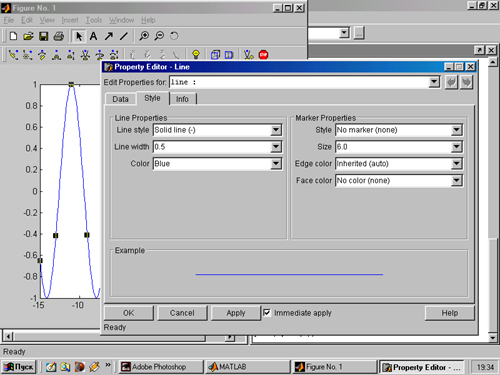The height and width of the screenshot is (375, 500).
Task: Open the marker Style dropdown
Action: coord(456,130)
